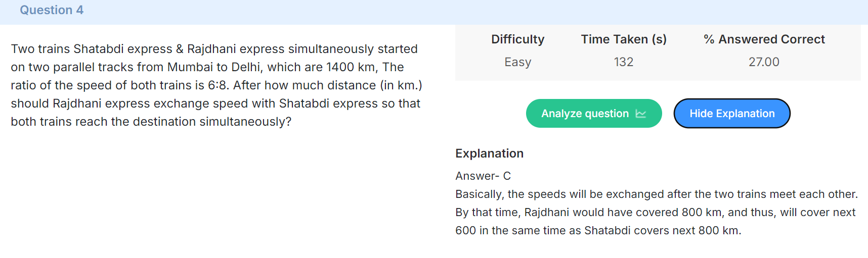
Task: Click the Difficulty column label
Action: (x=517, y=39)
